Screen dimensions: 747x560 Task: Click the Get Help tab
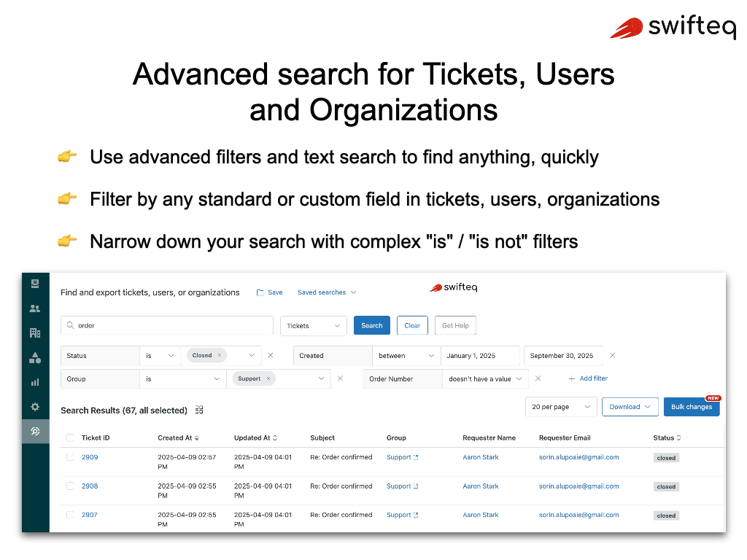[455, 326]
